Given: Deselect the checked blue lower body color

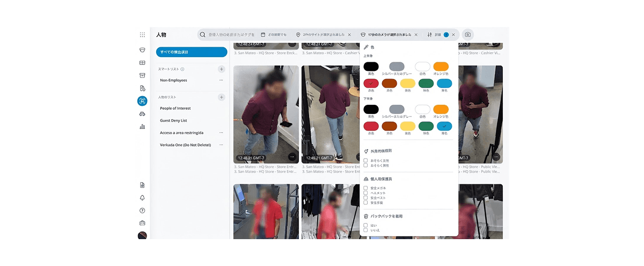Looking at the screenshot, I should pos(444,126).
